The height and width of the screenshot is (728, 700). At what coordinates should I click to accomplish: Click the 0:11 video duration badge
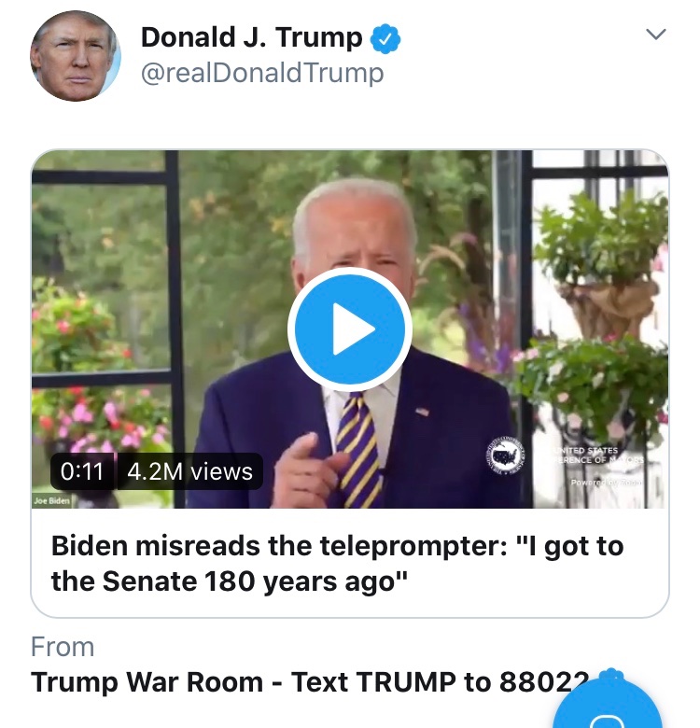click(x=82, y=471)
